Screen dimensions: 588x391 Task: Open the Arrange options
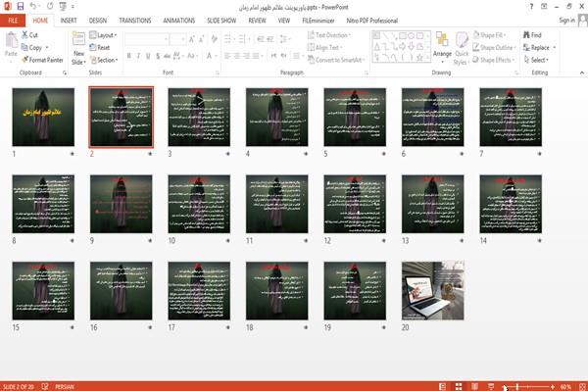[442, 47]
